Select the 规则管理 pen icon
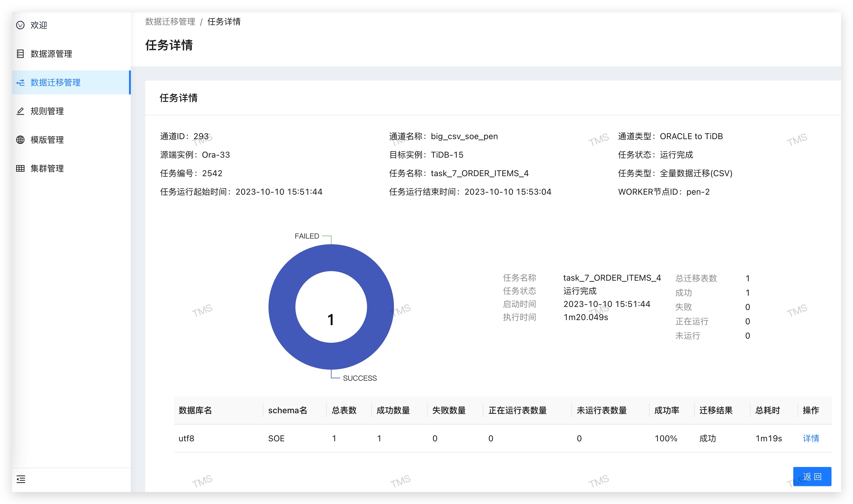853x504 pixels. pyautogui.click(x=21, y=111)
